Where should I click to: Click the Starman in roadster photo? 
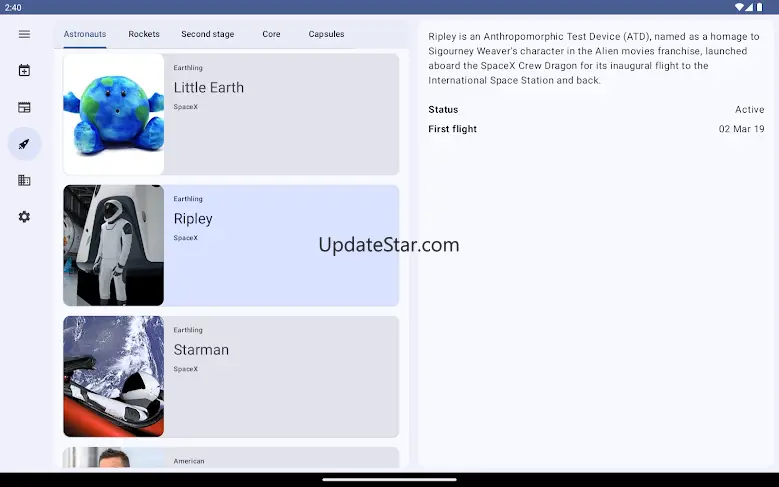click(114, 377)
